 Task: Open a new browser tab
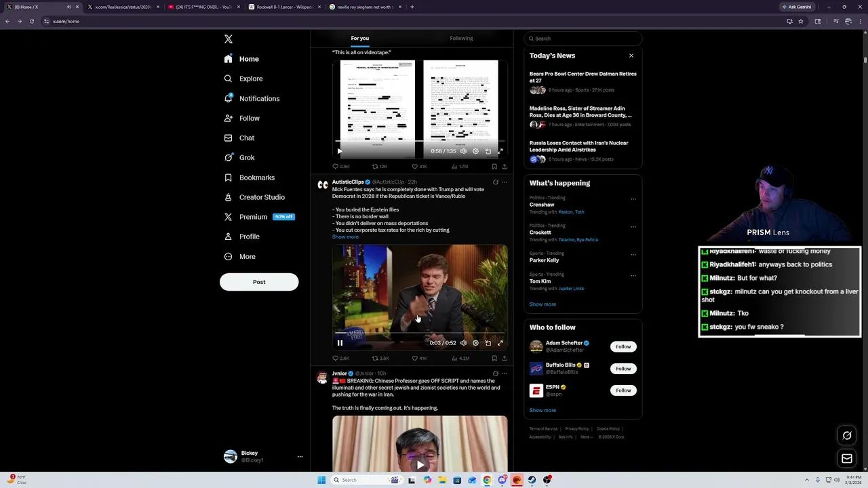click(412, 7)
